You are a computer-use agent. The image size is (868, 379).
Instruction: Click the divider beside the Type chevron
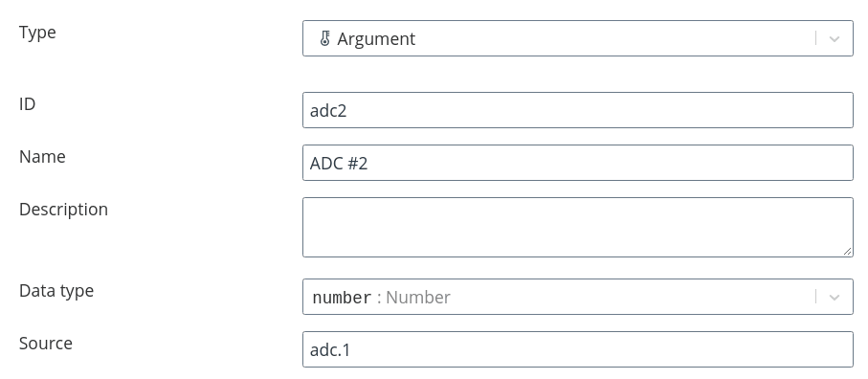coord(815,38)
